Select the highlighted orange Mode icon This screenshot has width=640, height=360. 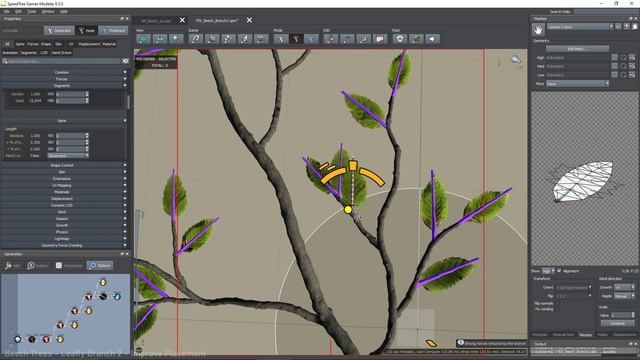296,39
